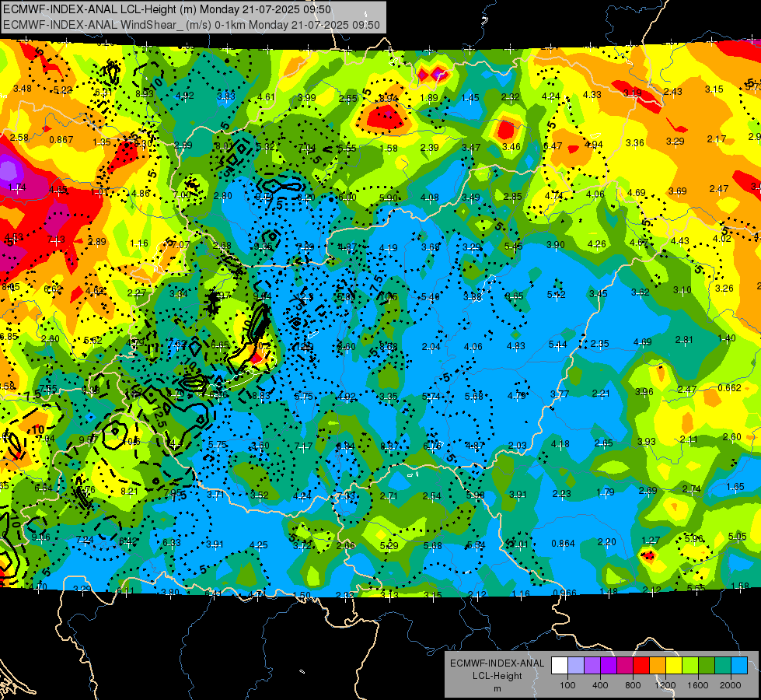The width and height of the screenshot is (761, 700).
Task: Click the magenta swatch in the legend
Action: [625, 666]
